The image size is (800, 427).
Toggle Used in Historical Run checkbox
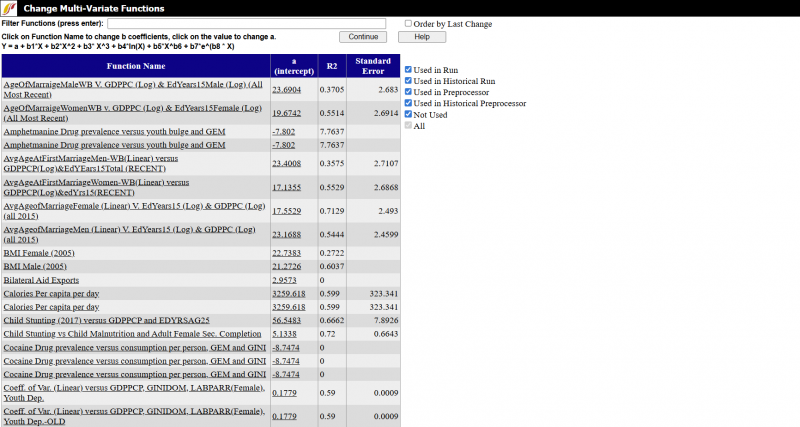pos(408,81)
